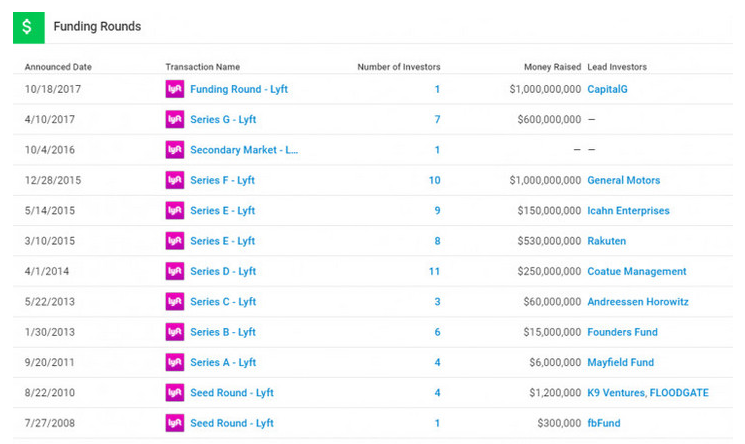Click Lyft logo beside Funding Round - Lyft

point(175,89)
